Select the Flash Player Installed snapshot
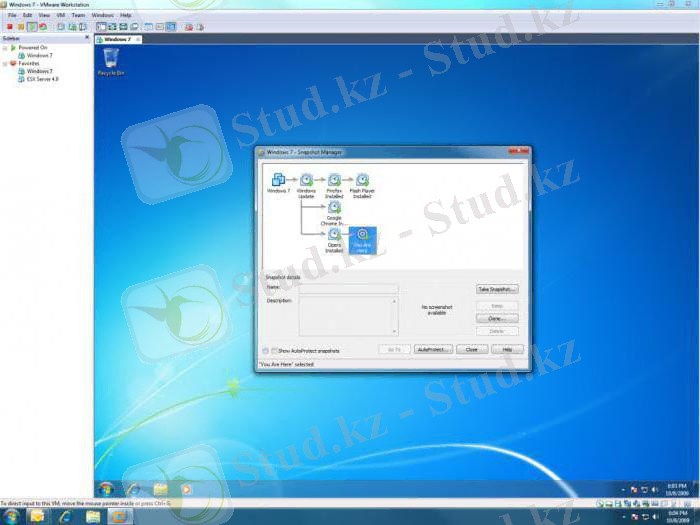Viewport: 700px width, 525px height. 362,180
